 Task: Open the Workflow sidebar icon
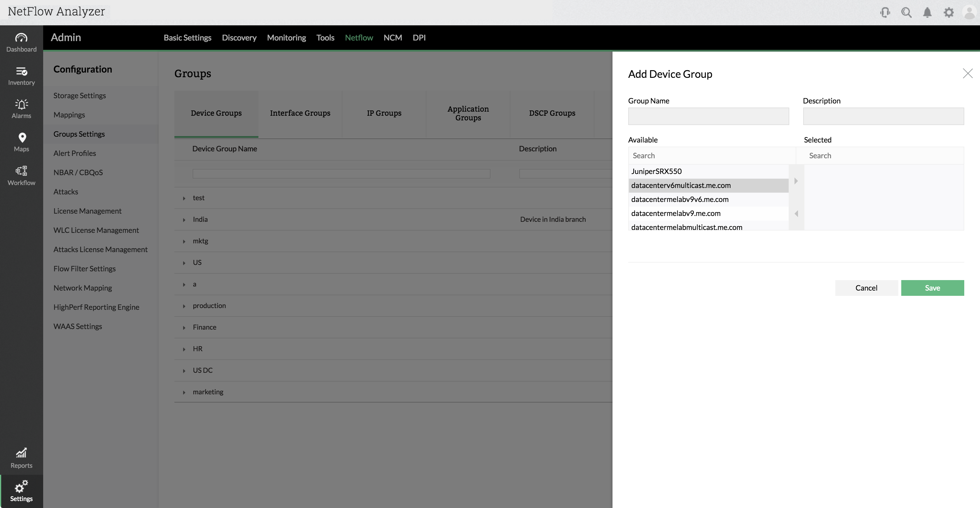21,175
